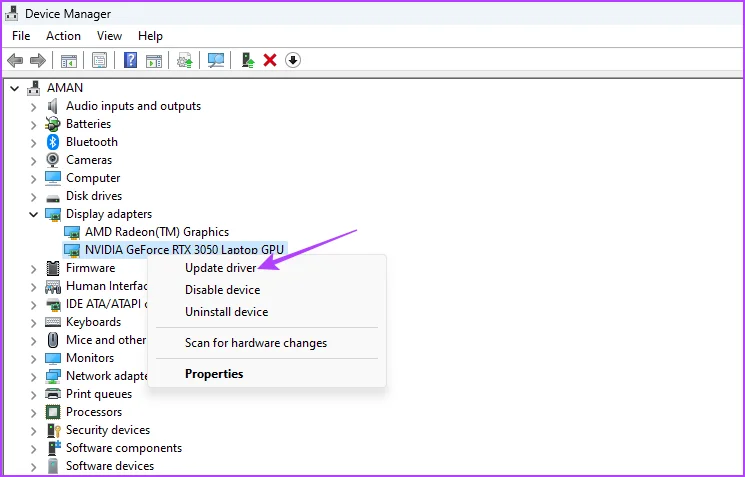Select the Software devices row
The height and width of the screenshot is (477, 745).
[x=110, y=466]
